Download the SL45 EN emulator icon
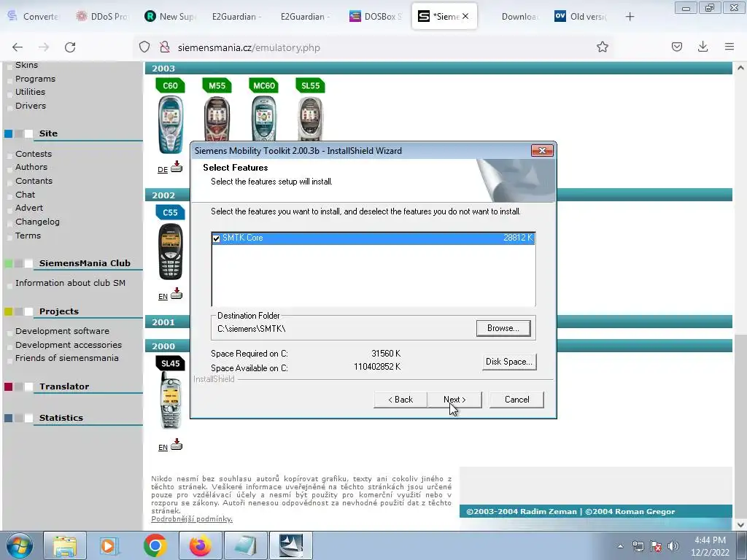Image resolution: width=747 pixels, height=560 pixels. (177, 444)
